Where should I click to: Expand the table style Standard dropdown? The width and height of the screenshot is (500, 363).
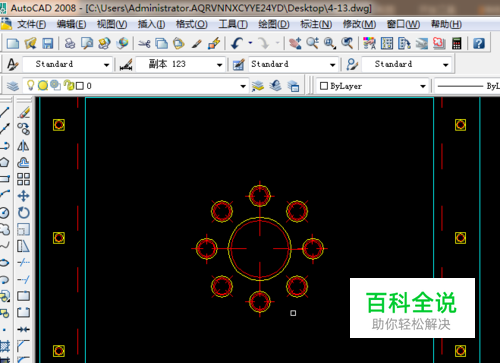click(x=332, y=65)
